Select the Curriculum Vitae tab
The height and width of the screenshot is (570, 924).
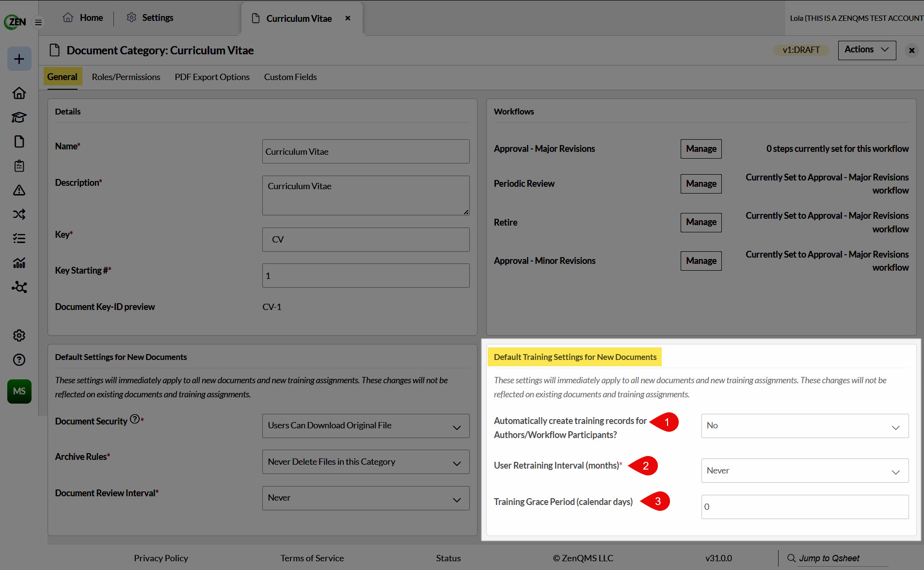point(299,18)
